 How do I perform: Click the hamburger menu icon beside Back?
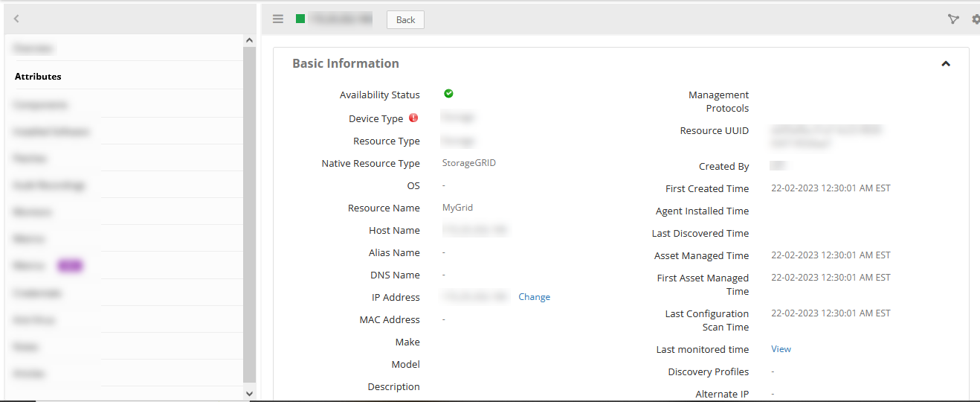(278, 19)
